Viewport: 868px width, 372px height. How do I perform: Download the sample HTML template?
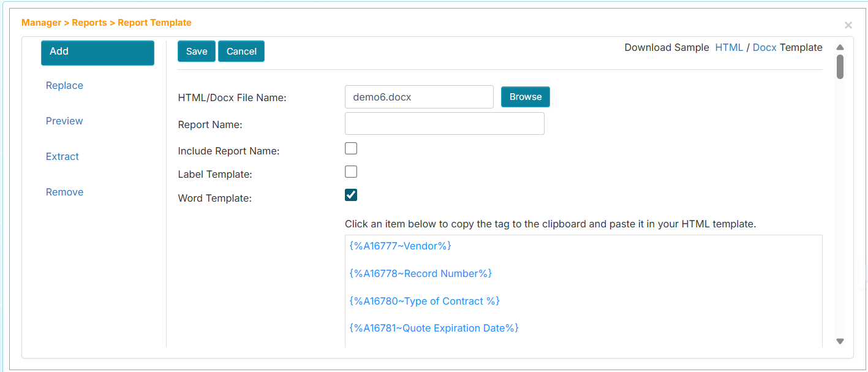(729, 48)
